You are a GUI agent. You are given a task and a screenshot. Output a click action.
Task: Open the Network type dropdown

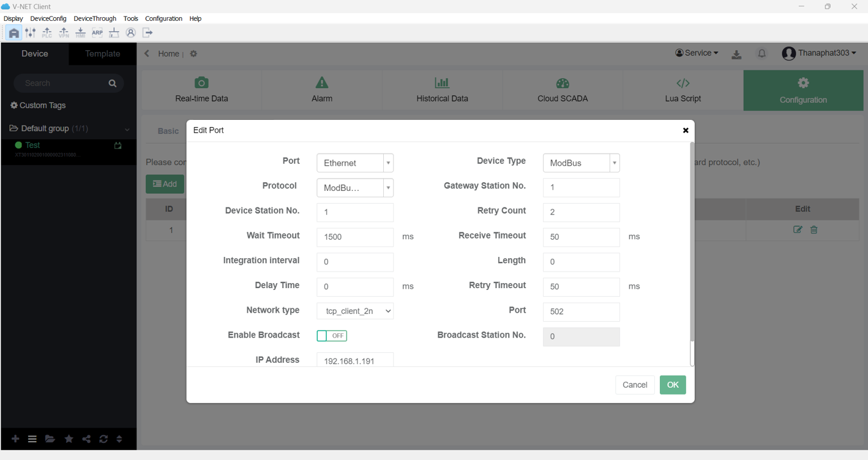(x=355, y=311)
